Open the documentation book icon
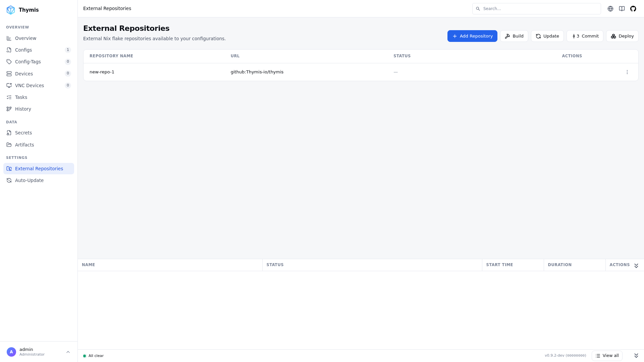This screenshot has width=644, height=362. click(x=622, y=9)
